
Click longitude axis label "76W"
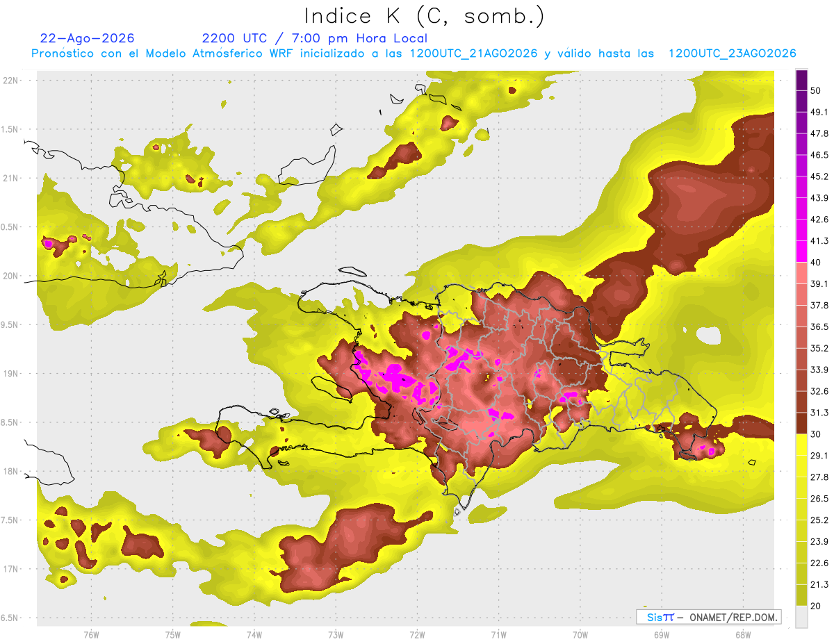(91, 635)
